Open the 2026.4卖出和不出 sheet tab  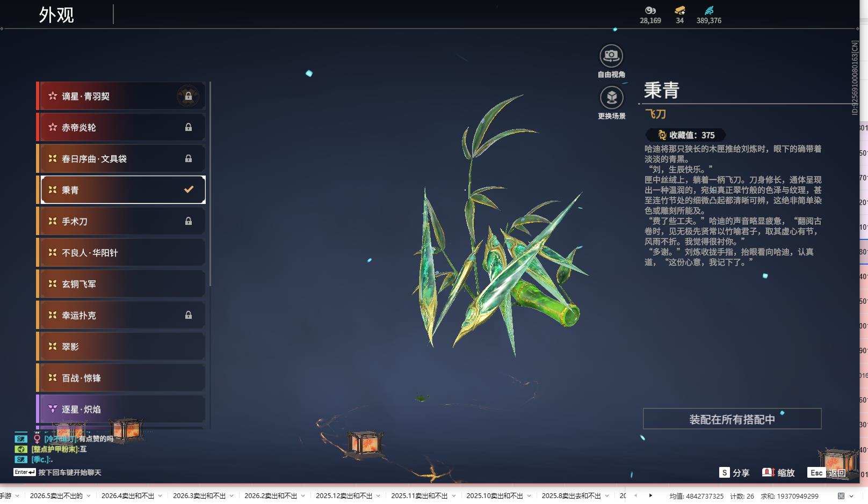click(128, 496)
